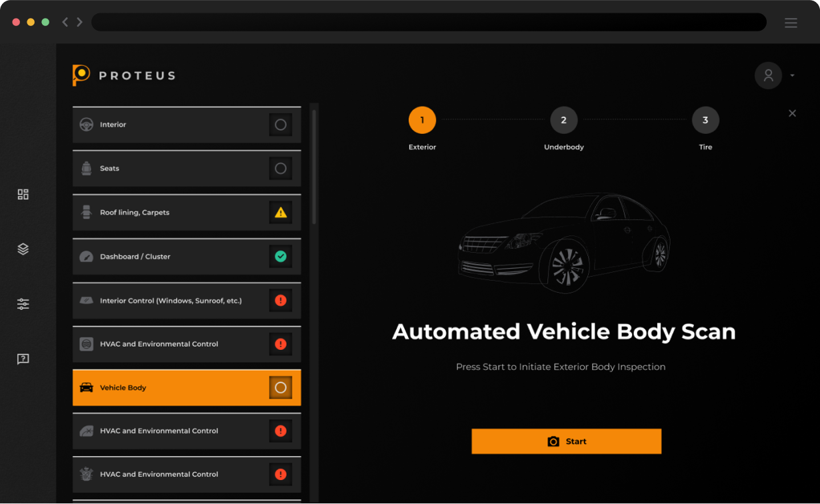Go forward with browser forward arrow
820x504 pixels.
pyautogui.click(x=79, y=22)
